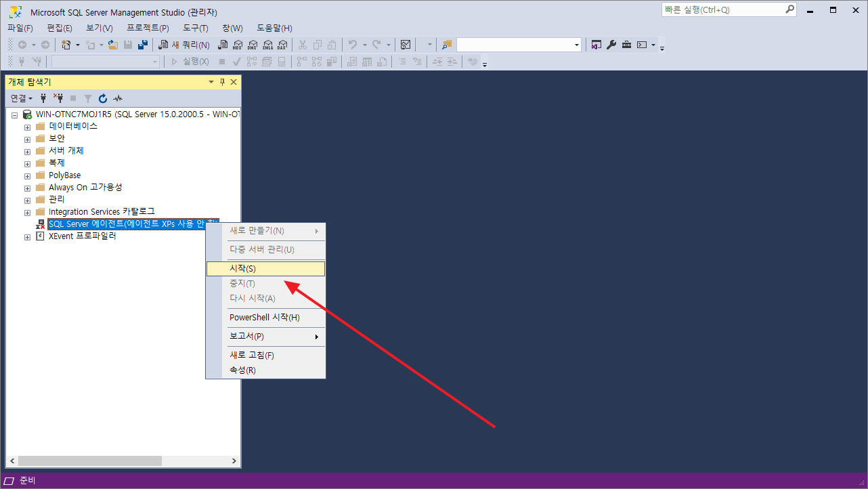Click the Filter funnel icon in Object Explorer

point(87,98)
